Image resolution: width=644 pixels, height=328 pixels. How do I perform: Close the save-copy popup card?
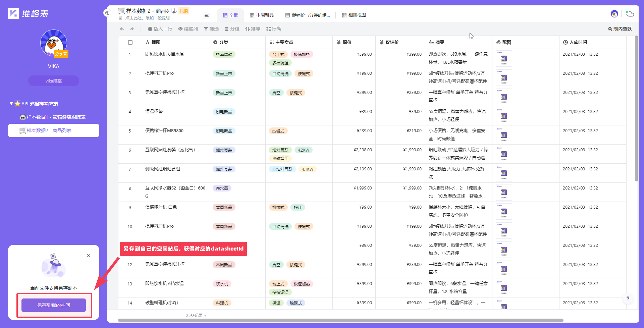click(89, 256)
